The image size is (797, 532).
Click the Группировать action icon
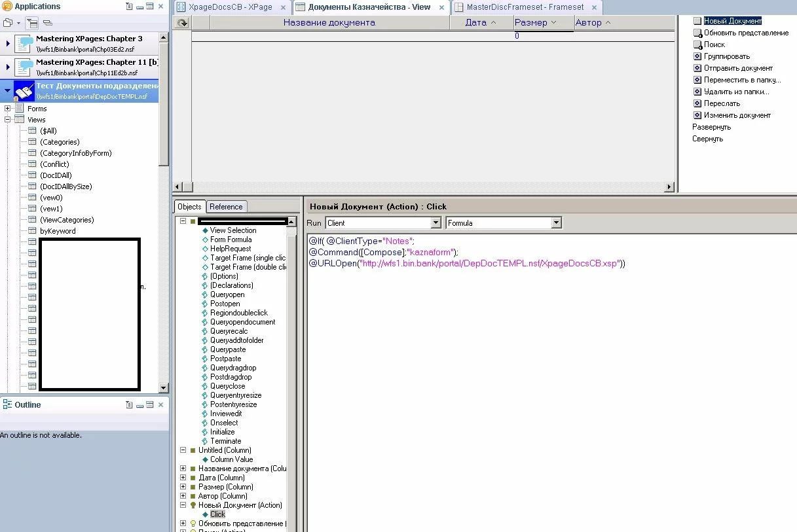pyautogui.click(x=697, y=56)
